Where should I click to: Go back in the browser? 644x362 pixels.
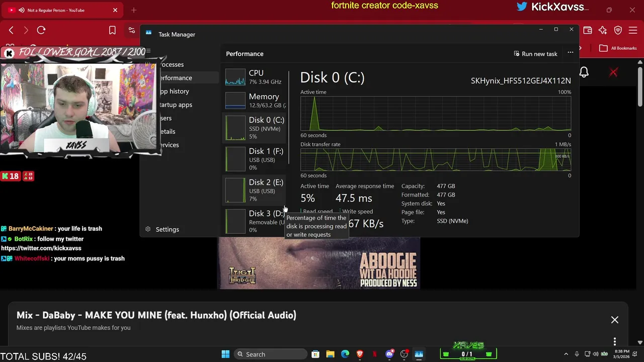[11, 30]
